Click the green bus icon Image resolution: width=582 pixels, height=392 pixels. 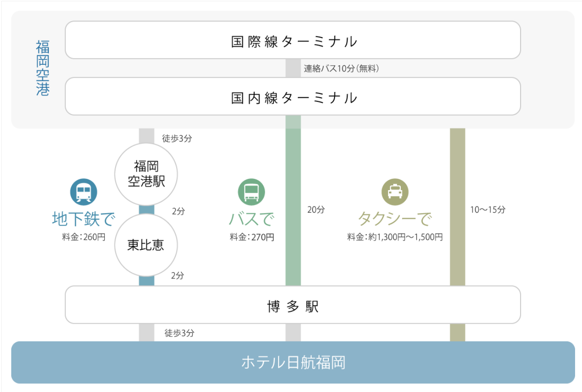pyautogui.click(x=251, y=192)
